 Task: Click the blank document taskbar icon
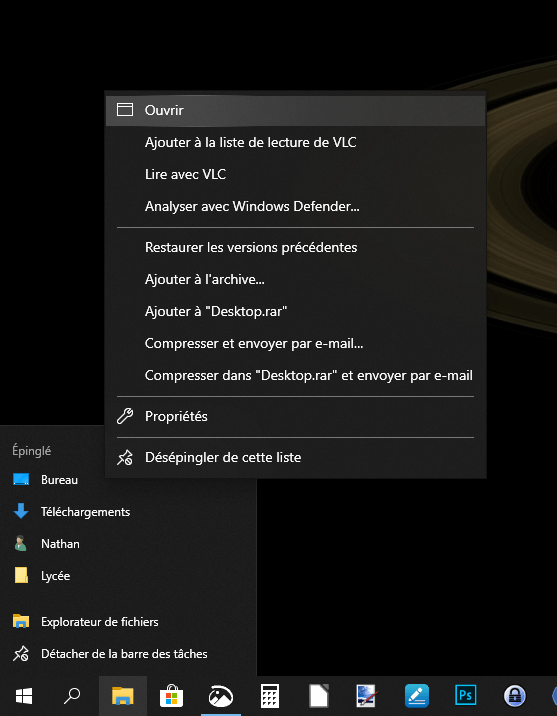click(x=319, y=696)
